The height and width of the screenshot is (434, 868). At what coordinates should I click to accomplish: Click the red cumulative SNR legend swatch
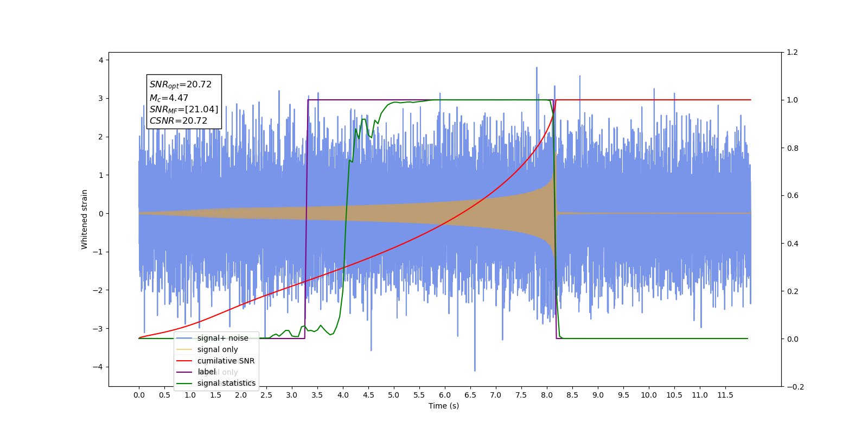coord(184,361)
